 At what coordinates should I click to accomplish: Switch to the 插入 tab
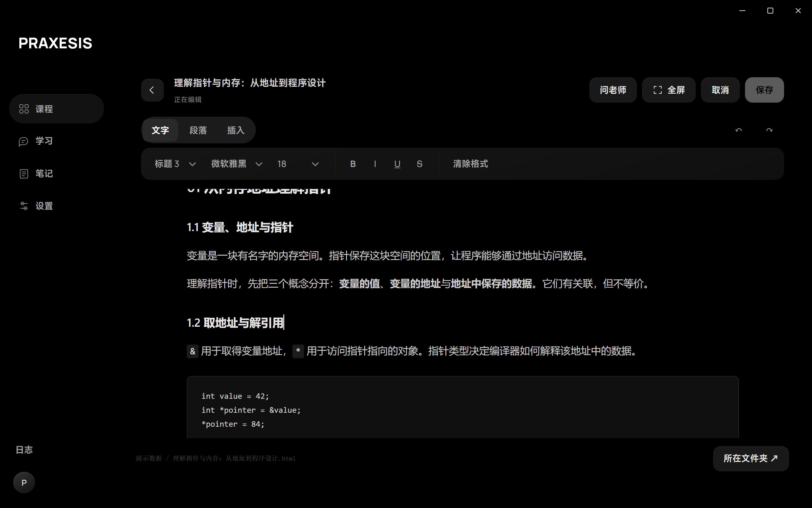(236, 130)
